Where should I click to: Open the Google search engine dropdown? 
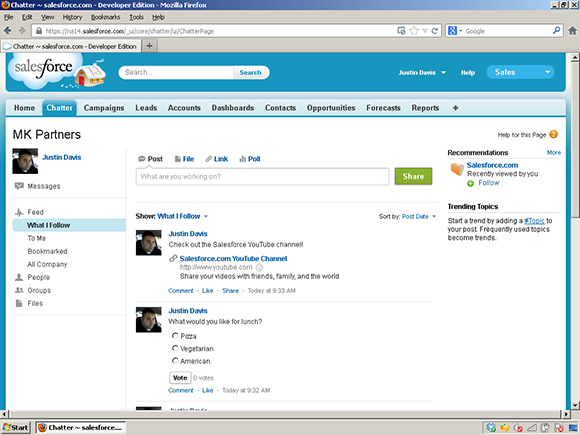[461, 31]
